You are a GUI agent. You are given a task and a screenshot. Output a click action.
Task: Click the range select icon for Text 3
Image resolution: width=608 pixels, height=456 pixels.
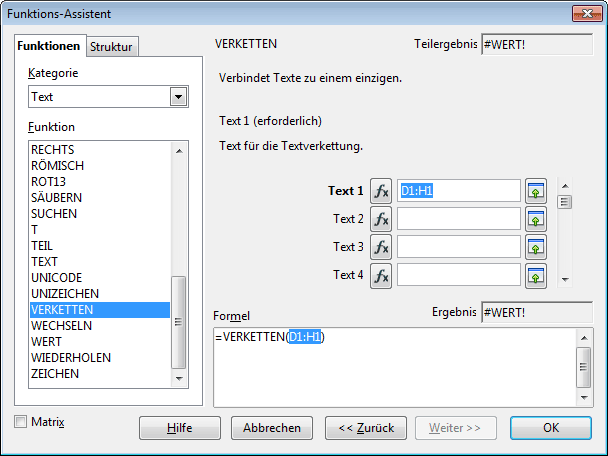pos(537,247)
